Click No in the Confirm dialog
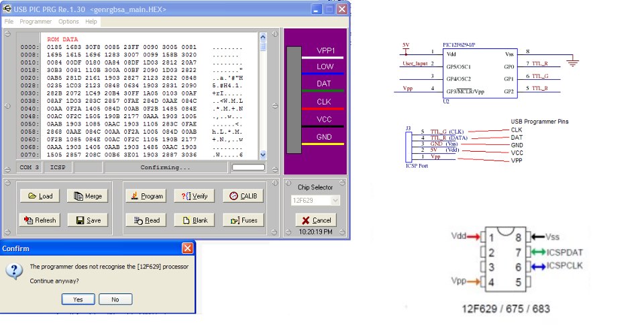This screenshot has width=644, height=327. 115,299
